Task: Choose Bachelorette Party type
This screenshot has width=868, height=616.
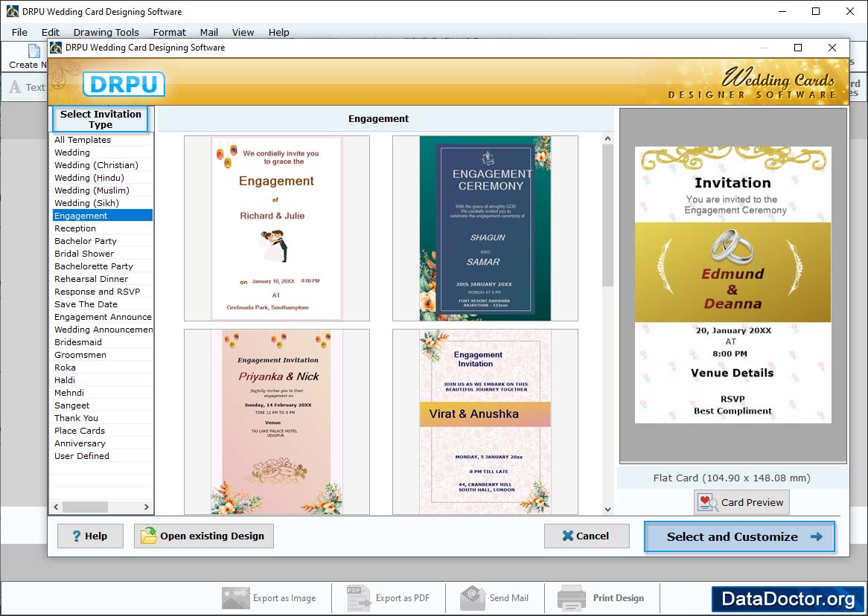Action: (103, 266)
